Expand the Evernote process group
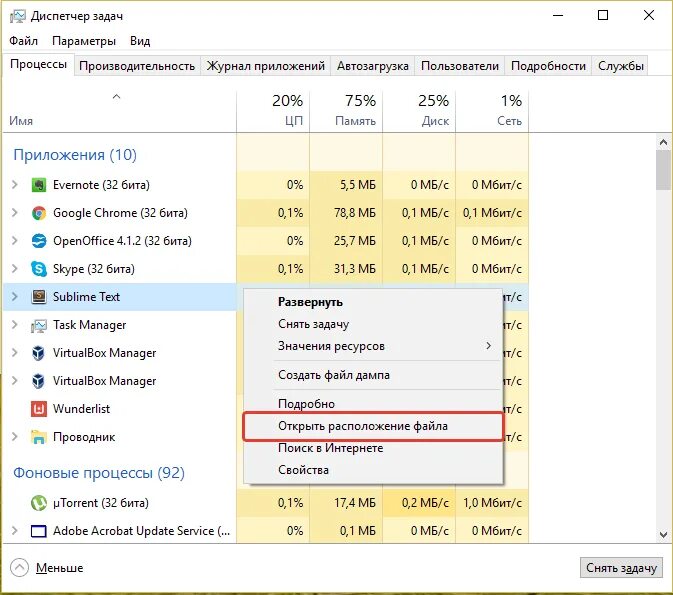The height and width of the screenshot is (595, 673). [15, 185]
